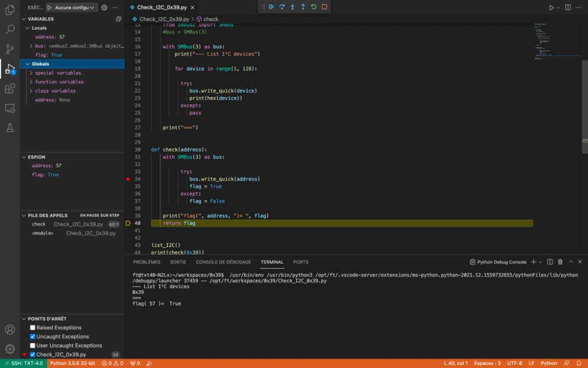Kill the terminal with the trash icon
The image size is (588, 368).
pyautogui.click(x=560, y=261)
